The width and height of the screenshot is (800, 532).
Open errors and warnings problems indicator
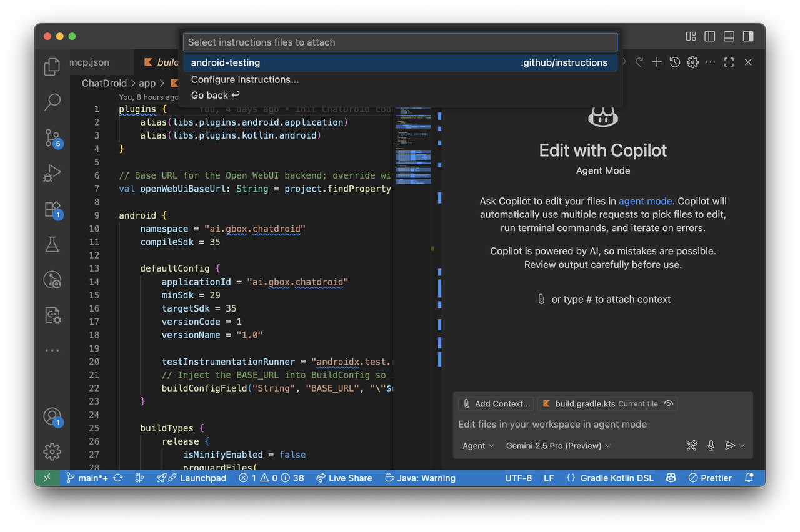(x=271, y=478)
